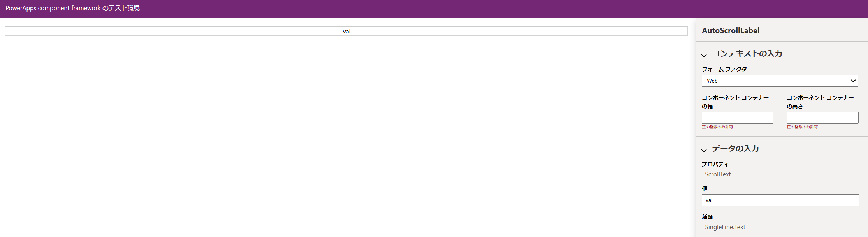Click the フォーム ファクター label
Viewport: 868px width, 237px height.
(x=727, y=69)
